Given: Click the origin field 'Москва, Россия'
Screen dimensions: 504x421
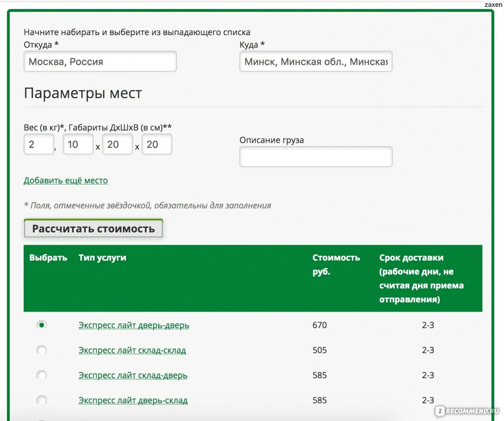Looking at the screenshot, I should coord(100,61).
